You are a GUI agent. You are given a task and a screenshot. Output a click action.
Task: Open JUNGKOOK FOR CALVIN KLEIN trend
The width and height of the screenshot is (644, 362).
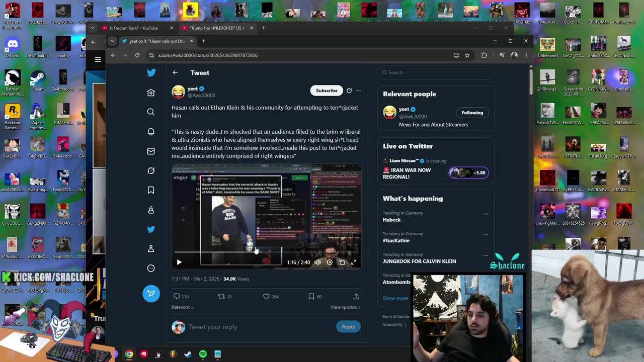(419, 261)
